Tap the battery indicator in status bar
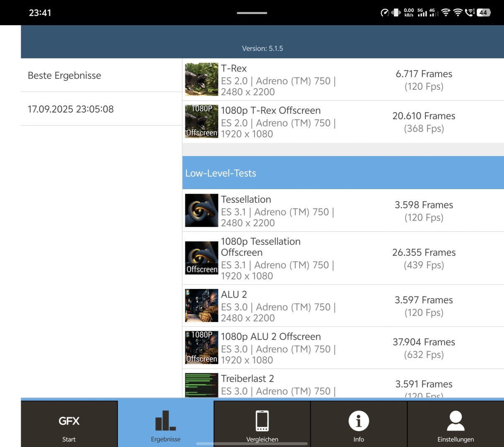 [483, 12]
